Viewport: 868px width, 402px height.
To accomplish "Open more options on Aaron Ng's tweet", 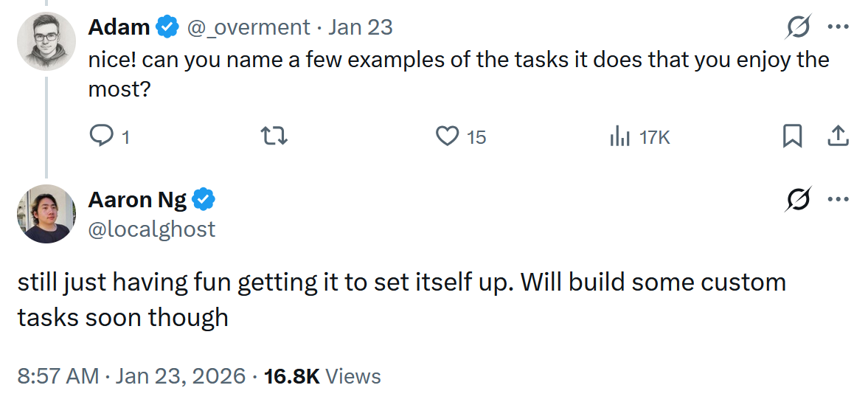I will coord(839,200).
